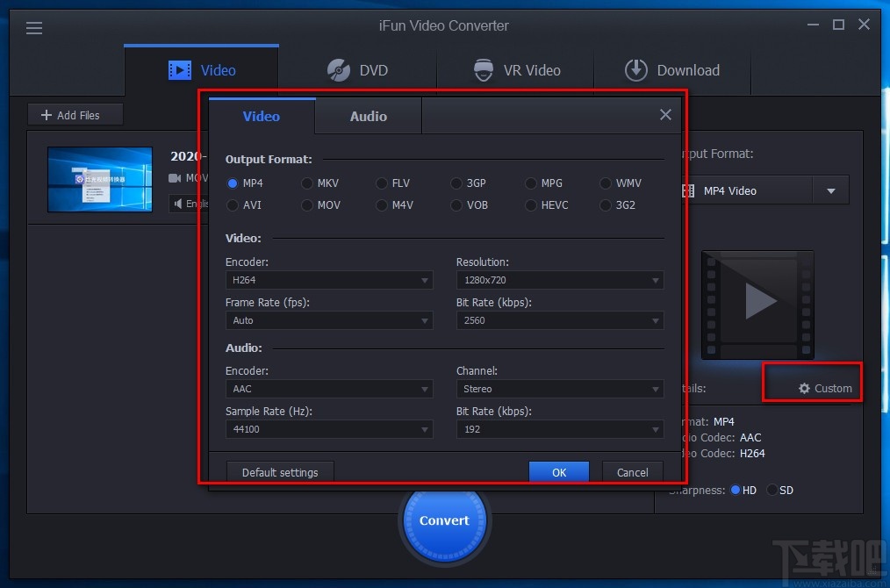Click the Download arrow icon

pos(635,70)
